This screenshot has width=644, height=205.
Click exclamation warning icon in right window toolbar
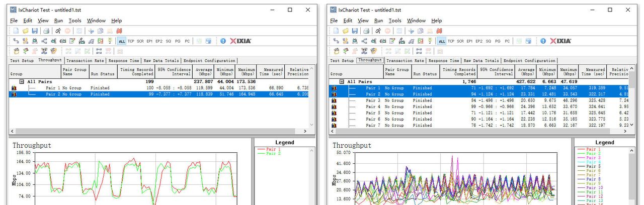pos(430,41)
